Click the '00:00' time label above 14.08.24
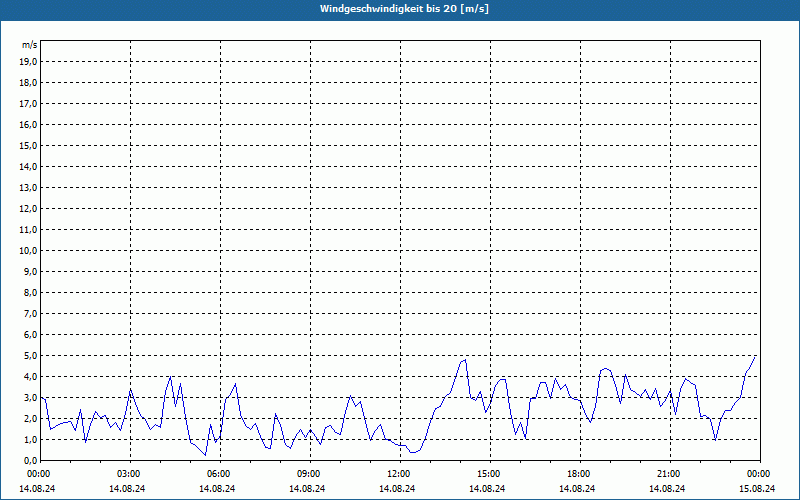 38,474
